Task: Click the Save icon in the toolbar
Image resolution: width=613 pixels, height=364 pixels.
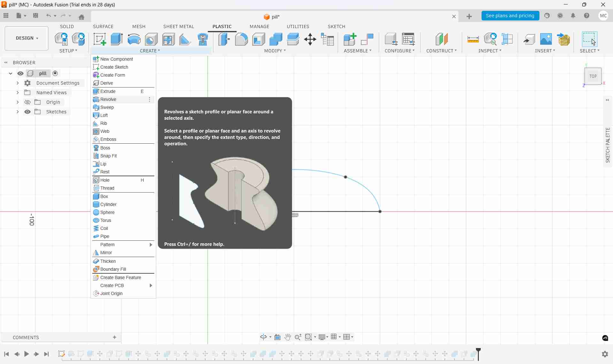Action: 35,16
